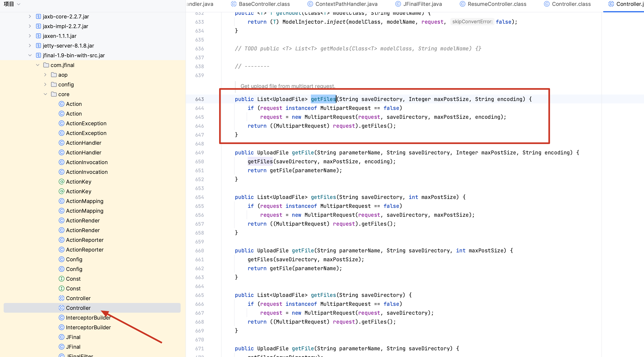Select the first ActionMapping tree item
Viewport: 644px width, 357px height.
(84, 201)
